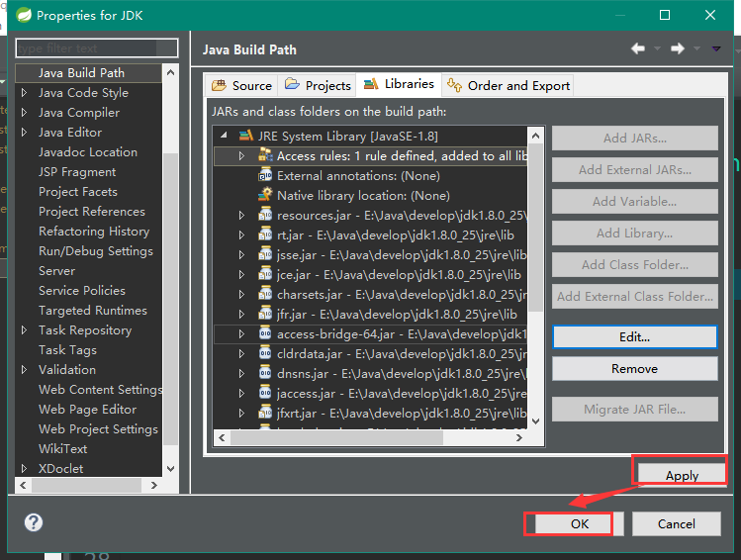Image resolution: width=741 pixels, height=560 pixels.
Task: Click the Edit... button
Action: (x=635, y=337)
